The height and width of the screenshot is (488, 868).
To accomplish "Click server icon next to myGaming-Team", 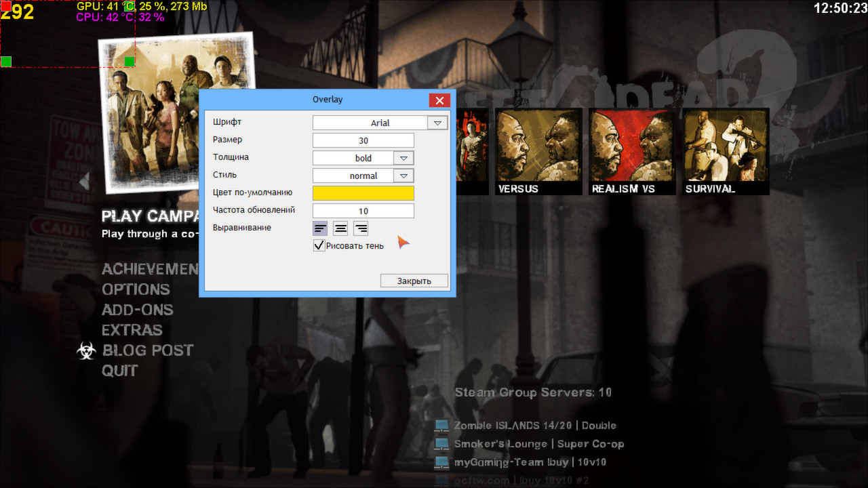I will coord(442,462).
